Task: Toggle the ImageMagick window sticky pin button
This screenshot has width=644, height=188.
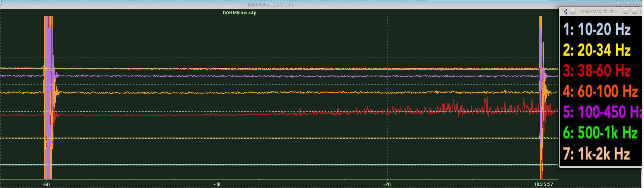Action: 573,11
